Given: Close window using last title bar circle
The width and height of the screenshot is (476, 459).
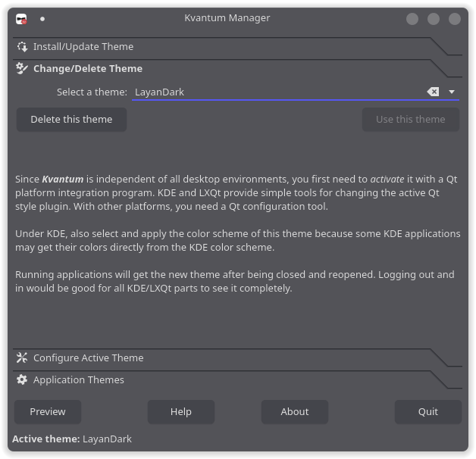Looking at the screenshot, I should (x=455, y=19).
